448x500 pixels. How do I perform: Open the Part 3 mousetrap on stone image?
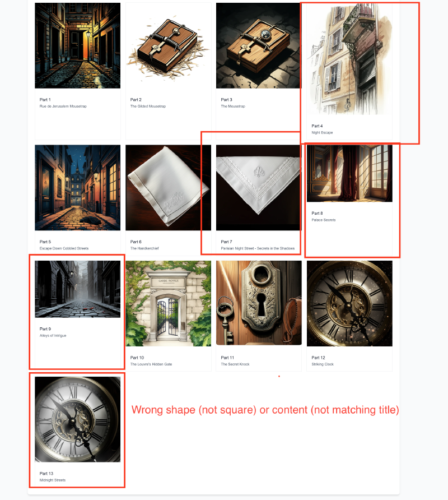coord(259,45)
